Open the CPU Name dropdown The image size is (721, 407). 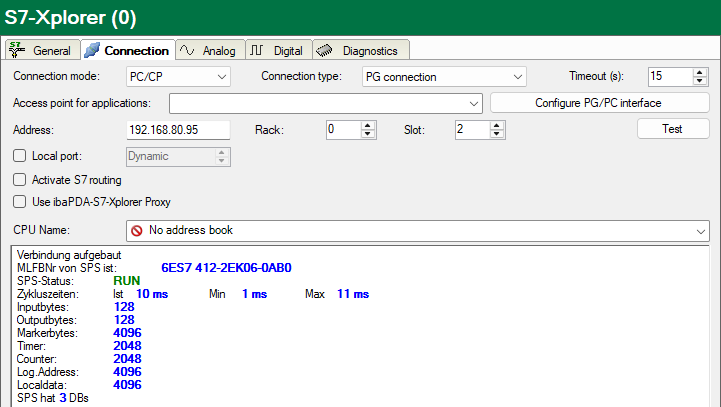pos(701,231)
